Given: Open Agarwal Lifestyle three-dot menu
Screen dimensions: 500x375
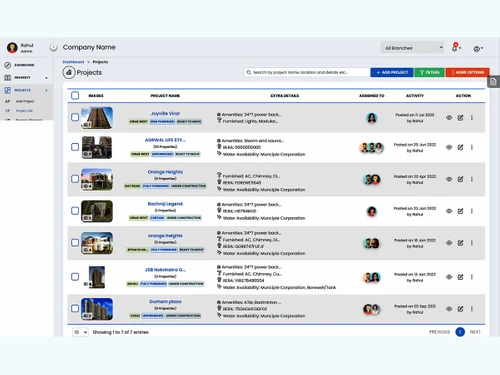Looking at the screenshot, I should [472, 147].
